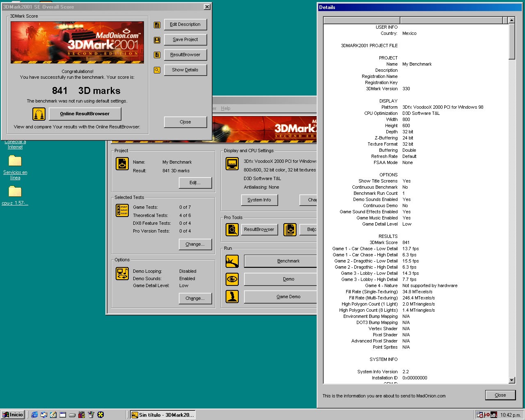525x420 pixels.
Task: Click Edit... in the Project section
Action: [x=195, y=183]
